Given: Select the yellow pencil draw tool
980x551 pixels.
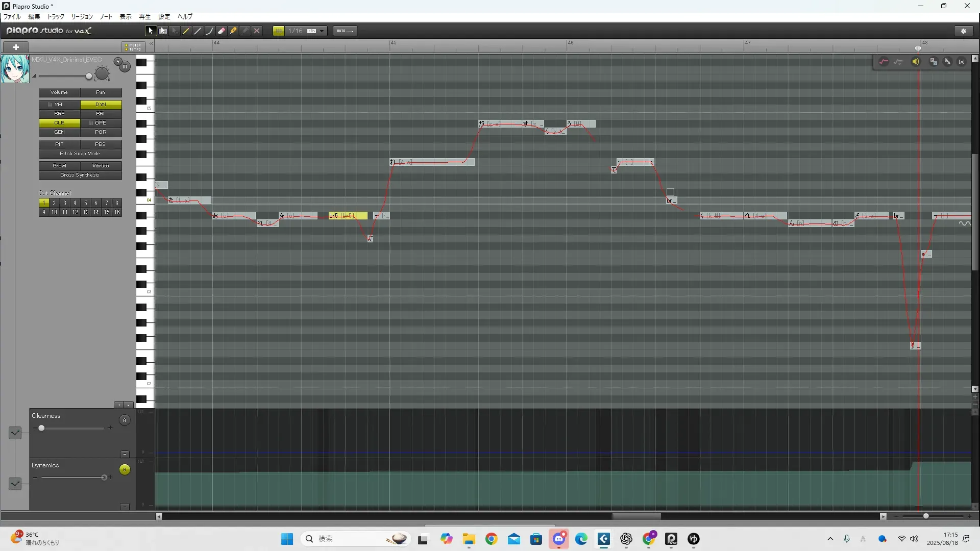Looking at the screenshot, I should coord(186,31).
